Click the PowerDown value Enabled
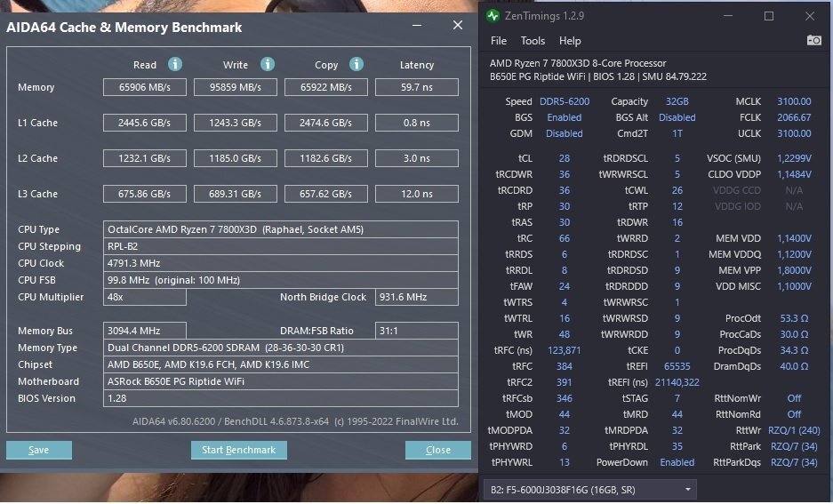The image size is (833, 504). [677, 462]
